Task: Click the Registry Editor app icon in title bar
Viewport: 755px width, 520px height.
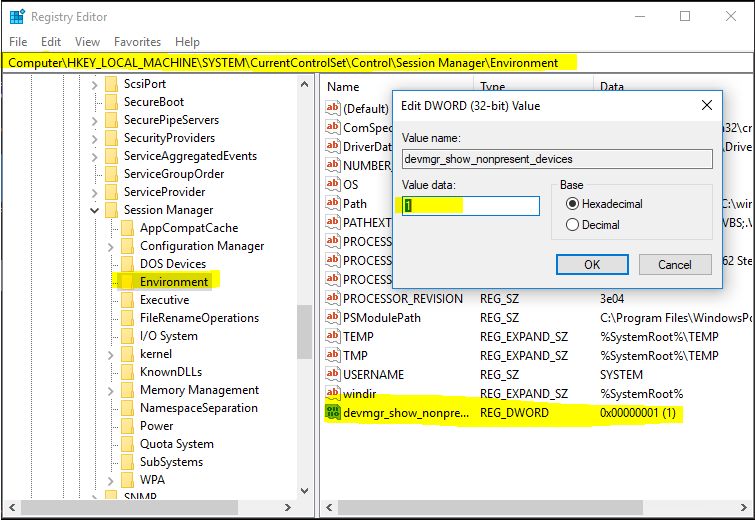Action: click(x=17, y=16)
